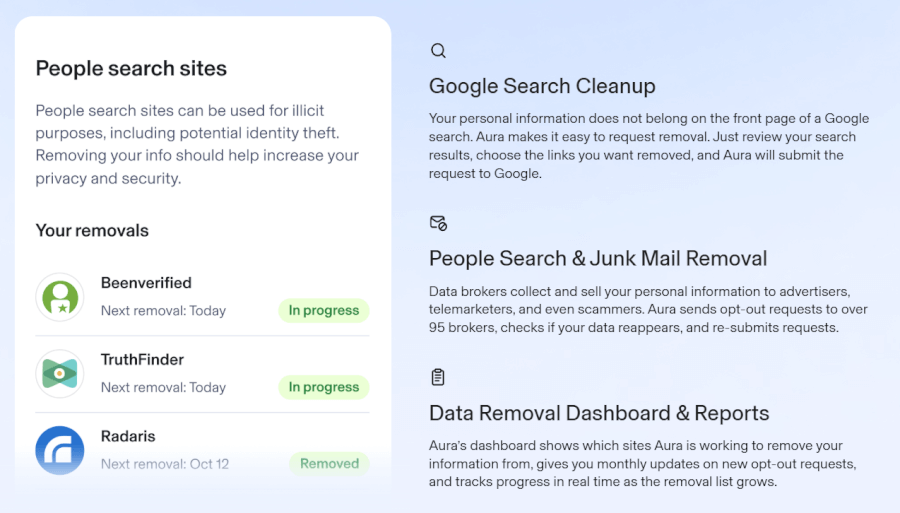The width and height of the screenshot is (900, 513).
Task: Select the Beenverified removal entry name
Action: click(x=146, y=283)
